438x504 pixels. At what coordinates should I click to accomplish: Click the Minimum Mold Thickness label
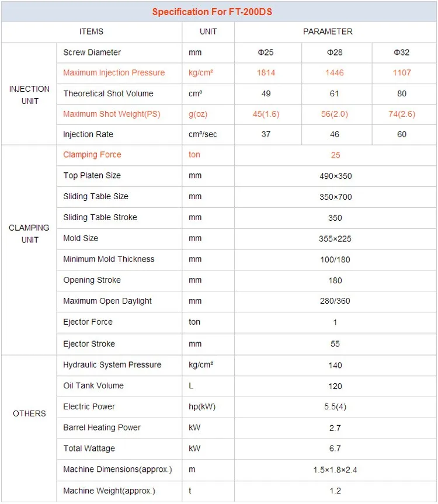tap(109, 259)
